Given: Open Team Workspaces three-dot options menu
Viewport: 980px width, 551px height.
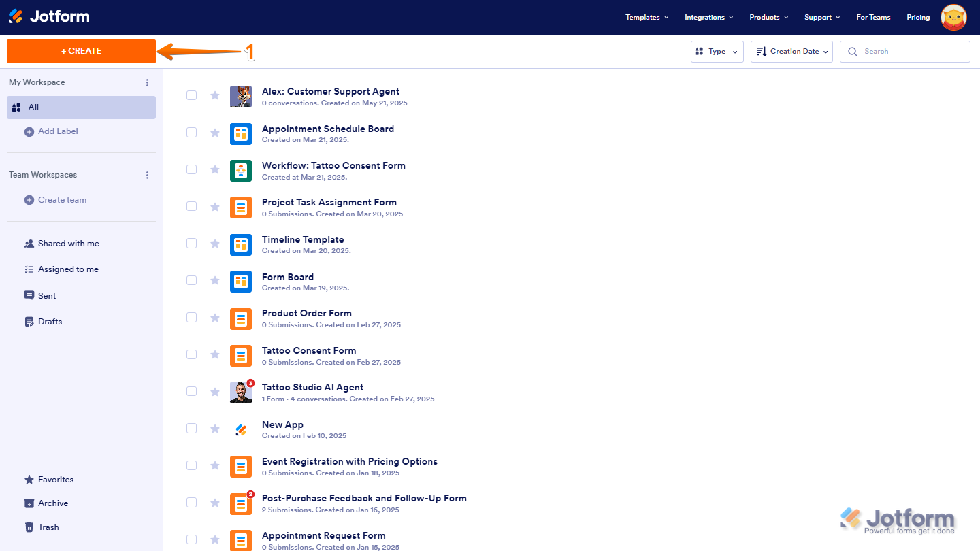Looking at the screenshot, I should (x=147, y=175).
